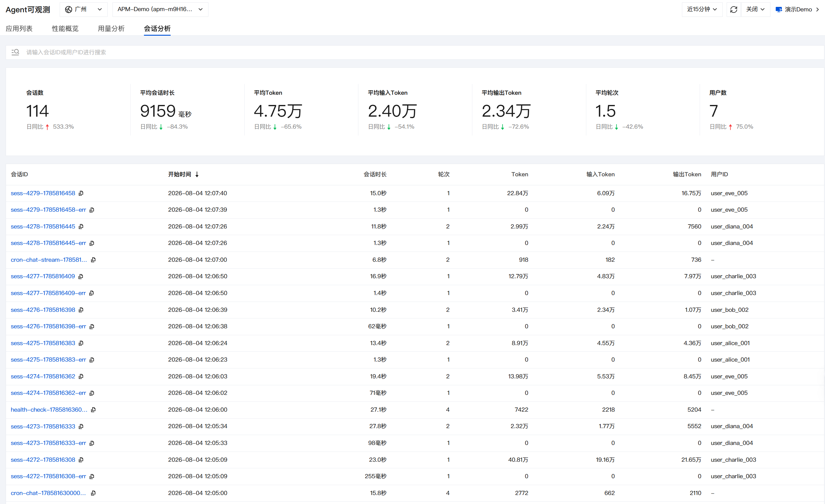Open the health-check-1785816360 session
Viewport: 825px width, 504px height.
(49, 410)
